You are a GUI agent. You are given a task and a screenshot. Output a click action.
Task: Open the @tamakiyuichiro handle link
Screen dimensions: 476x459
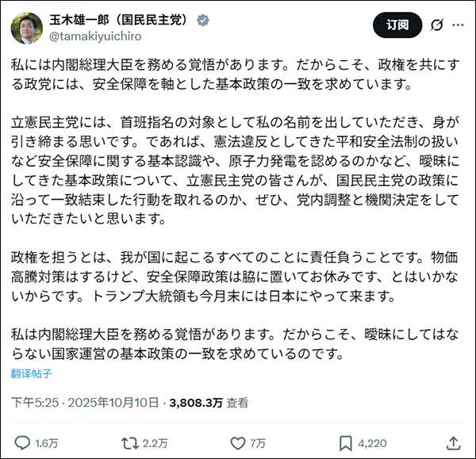(95, 36)
